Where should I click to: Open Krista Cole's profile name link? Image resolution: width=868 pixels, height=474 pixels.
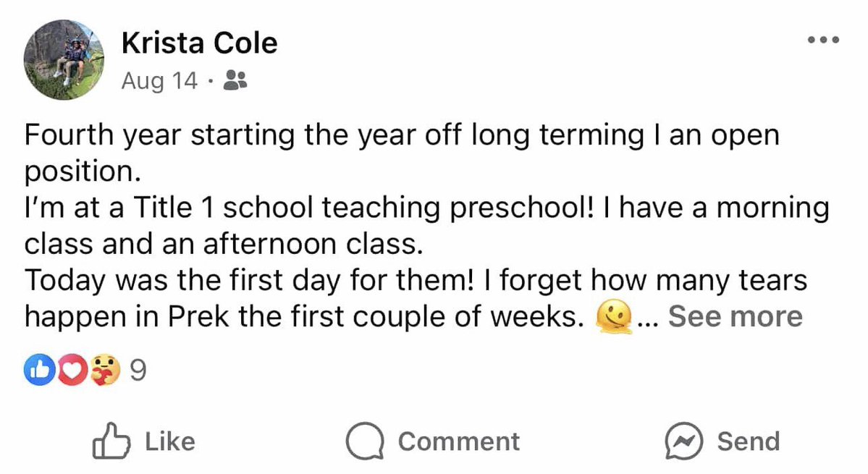pyautogui.click(x=199, y=44)
